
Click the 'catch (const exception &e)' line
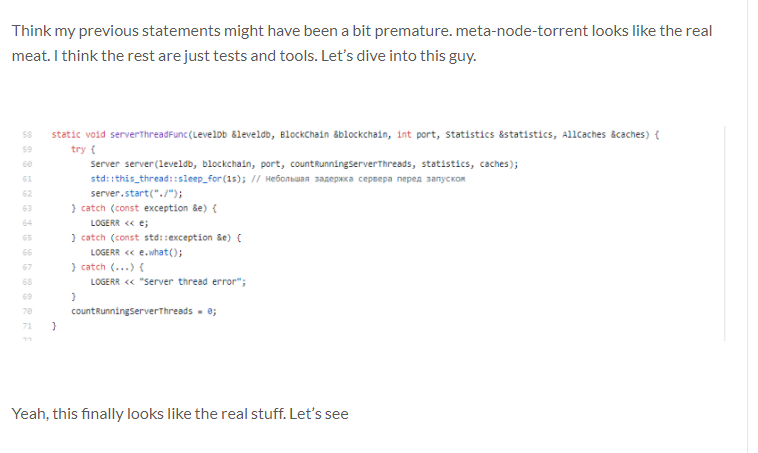pos(147,208)
